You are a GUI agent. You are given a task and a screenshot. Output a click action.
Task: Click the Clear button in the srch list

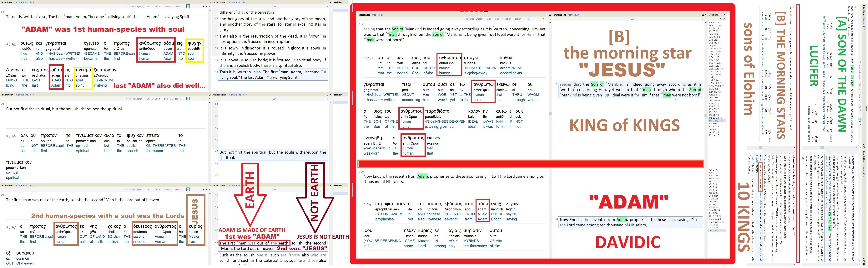pos(723,18)
